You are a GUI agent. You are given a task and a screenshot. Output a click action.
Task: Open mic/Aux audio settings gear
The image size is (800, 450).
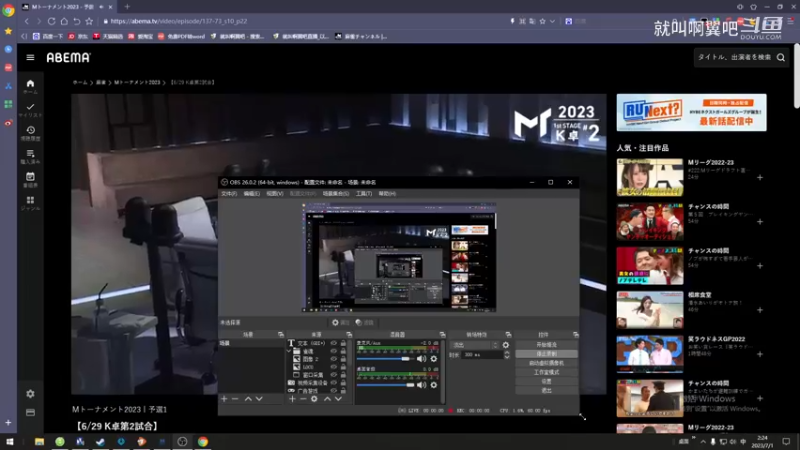pyautogui.click(x=434, y=359)
